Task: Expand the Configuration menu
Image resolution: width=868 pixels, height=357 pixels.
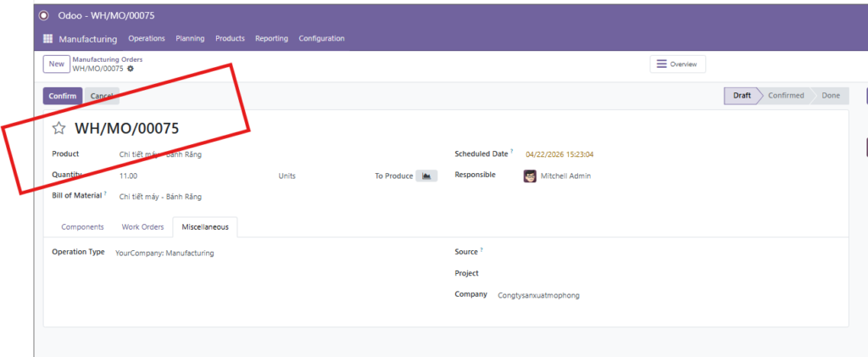Action: pos(321,39)
